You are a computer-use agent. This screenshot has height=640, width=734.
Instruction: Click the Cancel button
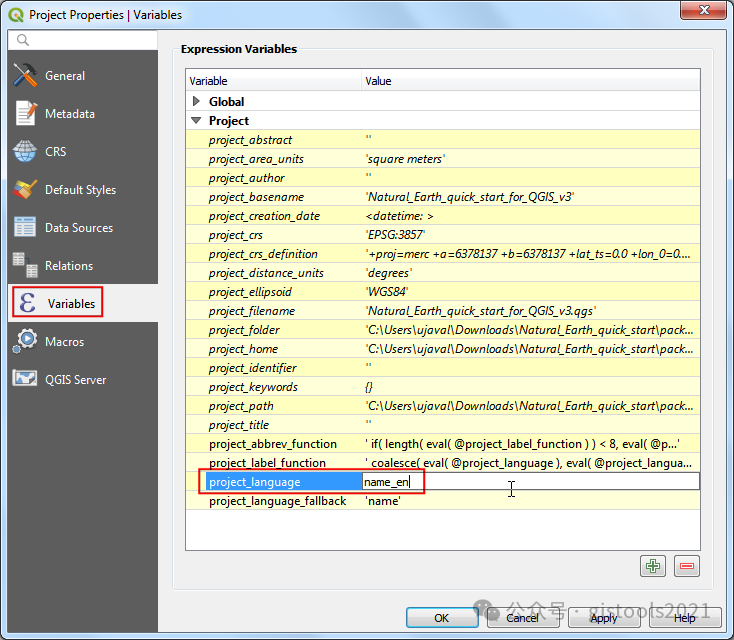tap(523, 618)
